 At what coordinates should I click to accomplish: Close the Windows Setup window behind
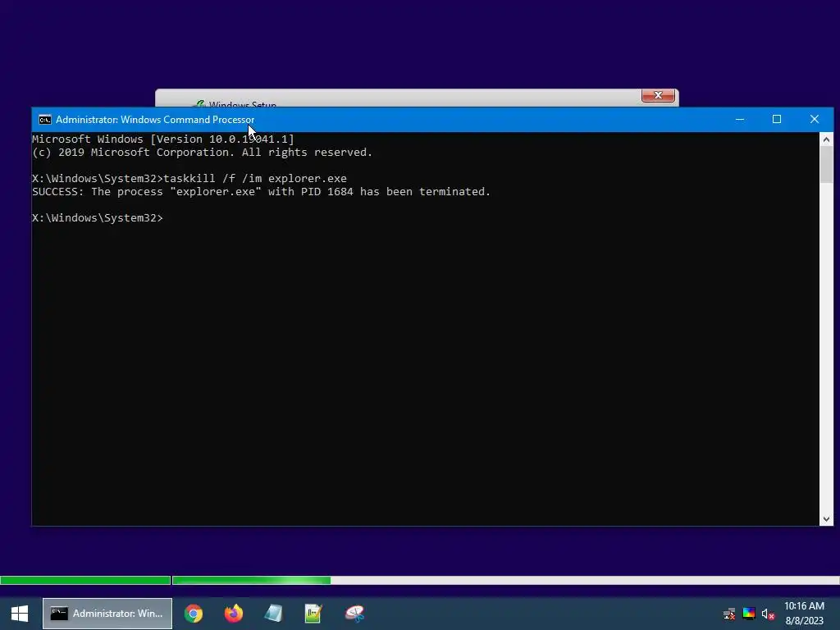click(x=659, y=95)
